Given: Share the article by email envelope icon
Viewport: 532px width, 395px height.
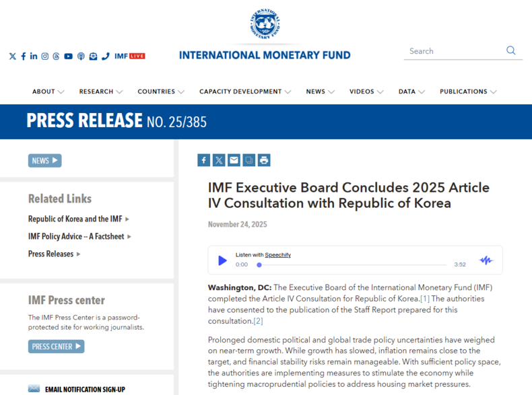Looking at the screenshot, I should pos(234,160).
